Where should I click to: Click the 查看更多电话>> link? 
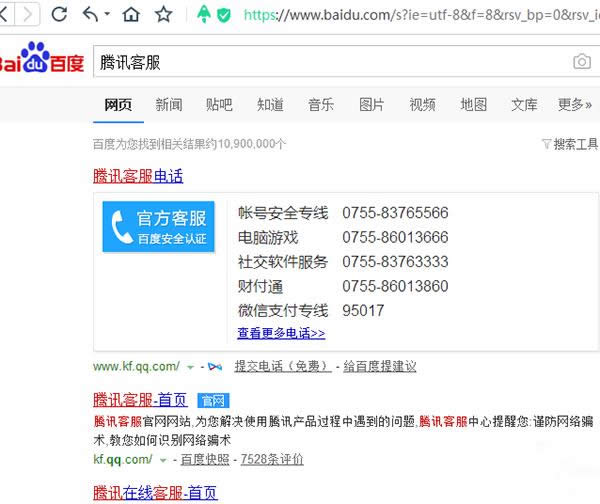281,333
